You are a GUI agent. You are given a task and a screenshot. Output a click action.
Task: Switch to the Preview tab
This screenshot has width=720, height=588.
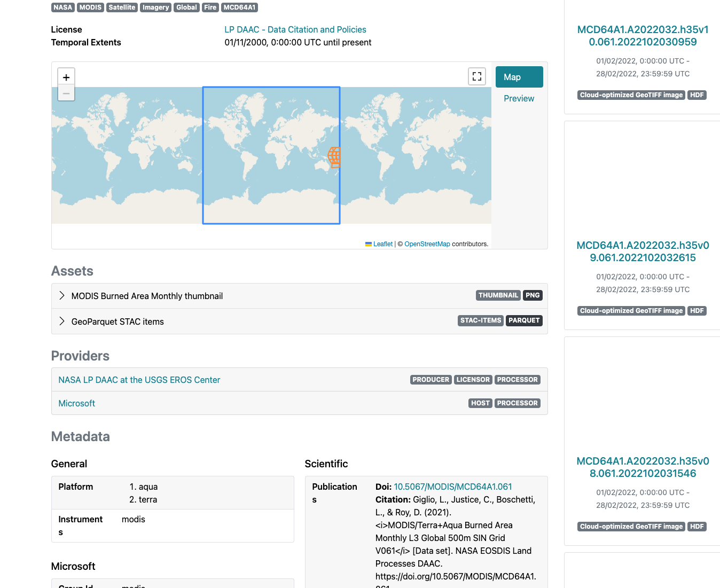[518, 98]
